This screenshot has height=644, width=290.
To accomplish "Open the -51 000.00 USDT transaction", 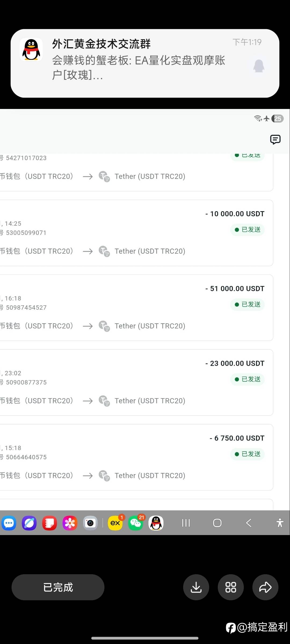I will (x=134, y=308).
